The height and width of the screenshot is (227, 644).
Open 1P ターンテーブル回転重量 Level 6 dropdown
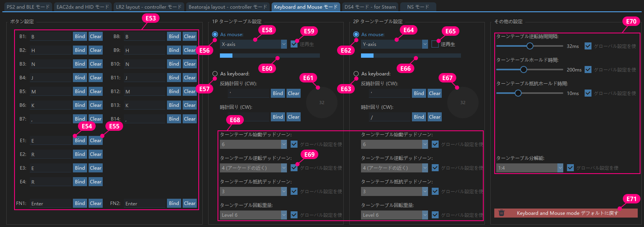click(x=253, y=215)
